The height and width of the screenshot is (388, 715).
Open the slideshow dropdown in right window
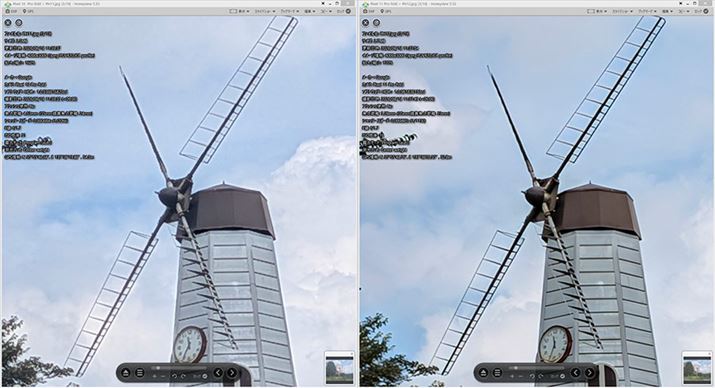[x=623, y=11]
